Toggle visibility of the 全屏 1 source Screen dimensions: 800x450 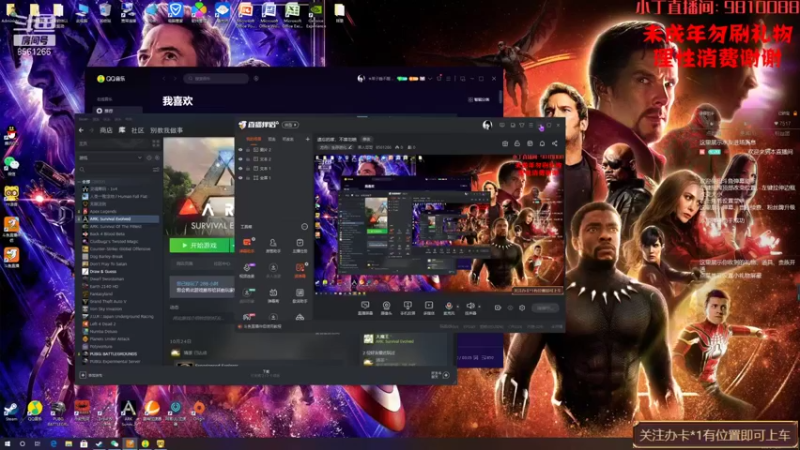coord(241,178)
